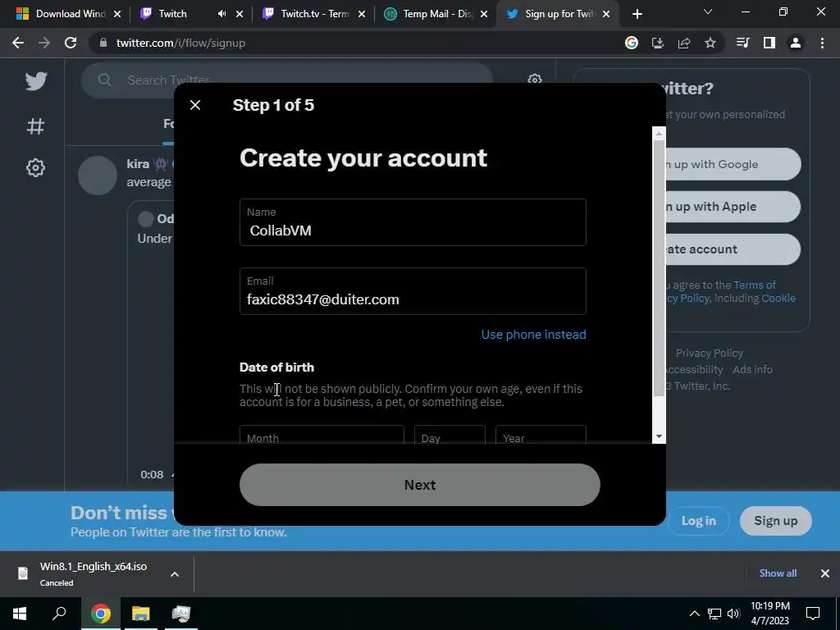840x630 pixels.
Task: Switch to Temp Mail tab
Action: 437,14
